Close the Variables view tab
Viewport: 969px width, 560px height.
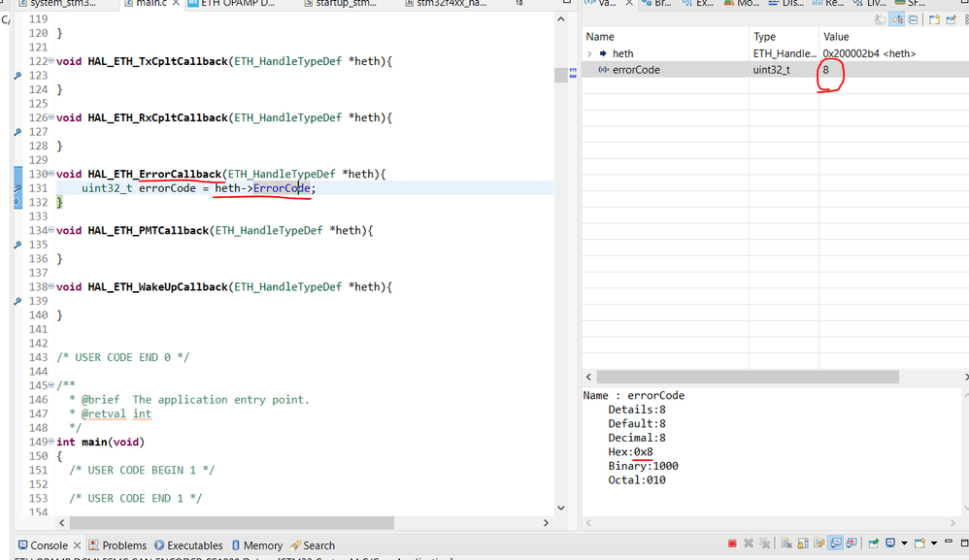click(629, 4)
